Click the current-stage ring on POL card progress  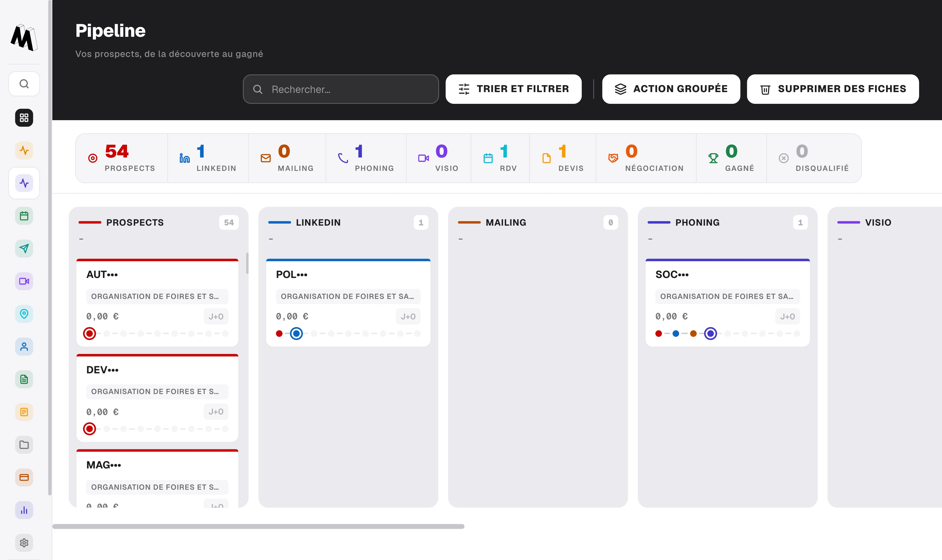click(x=296, y=334)
